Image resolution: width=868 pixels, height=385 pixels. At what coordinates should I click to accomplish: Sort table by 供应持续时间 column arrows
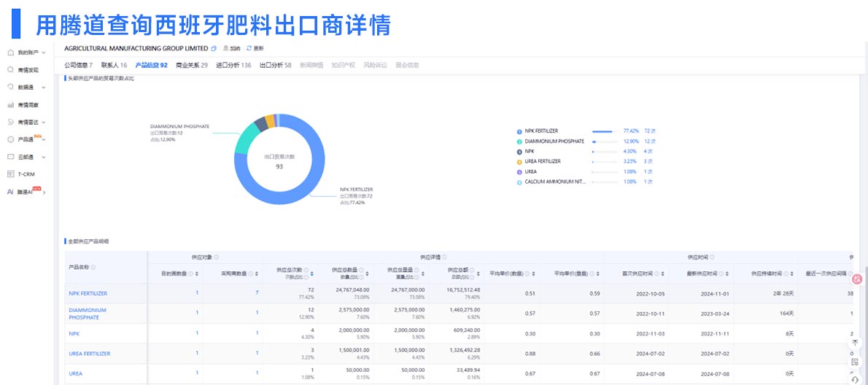[x=792, y=274]
